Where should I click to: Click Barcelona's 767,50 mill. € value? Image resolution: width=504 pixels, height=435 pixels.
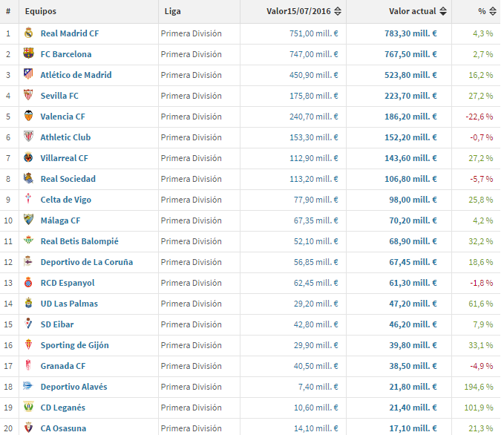(x=410, y=54)
